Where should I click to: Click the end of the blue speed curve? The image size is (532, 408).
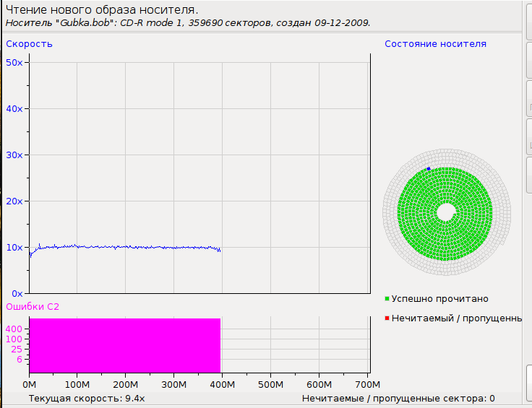point(220,251)
